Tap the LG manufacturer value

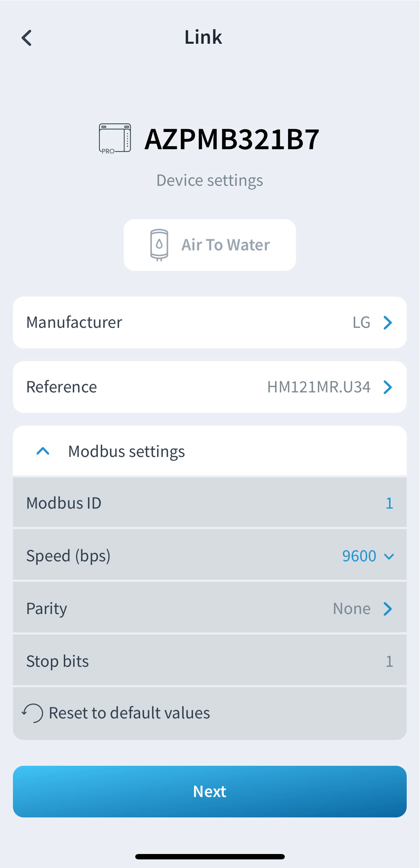pyautogui.click(x=361, y=322)
